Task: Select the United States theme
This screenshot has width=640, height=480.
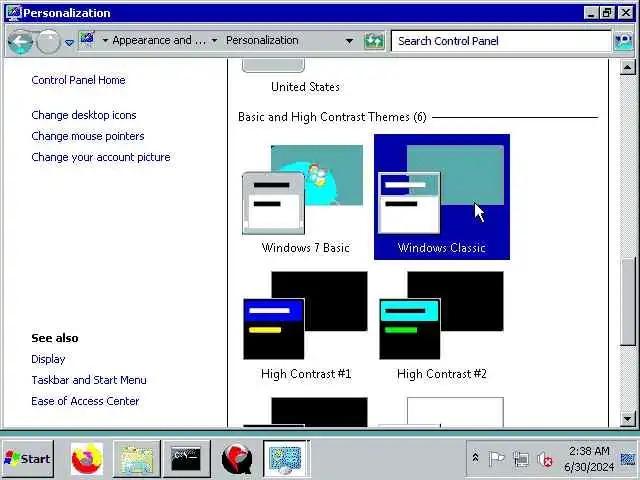Action: (x=305, y=77)
